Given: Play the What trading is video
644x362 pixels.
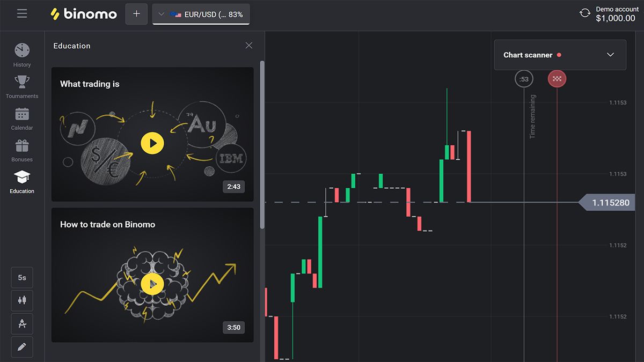Looking at the screenshot, I should coord(152,143).
